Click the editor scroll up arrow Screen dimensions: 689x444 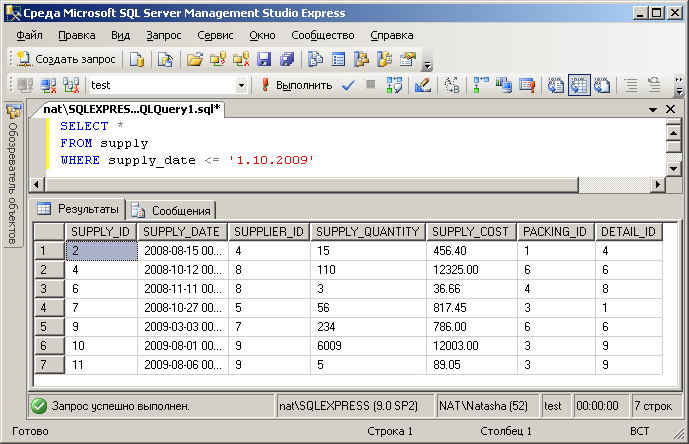pos(674,132)
